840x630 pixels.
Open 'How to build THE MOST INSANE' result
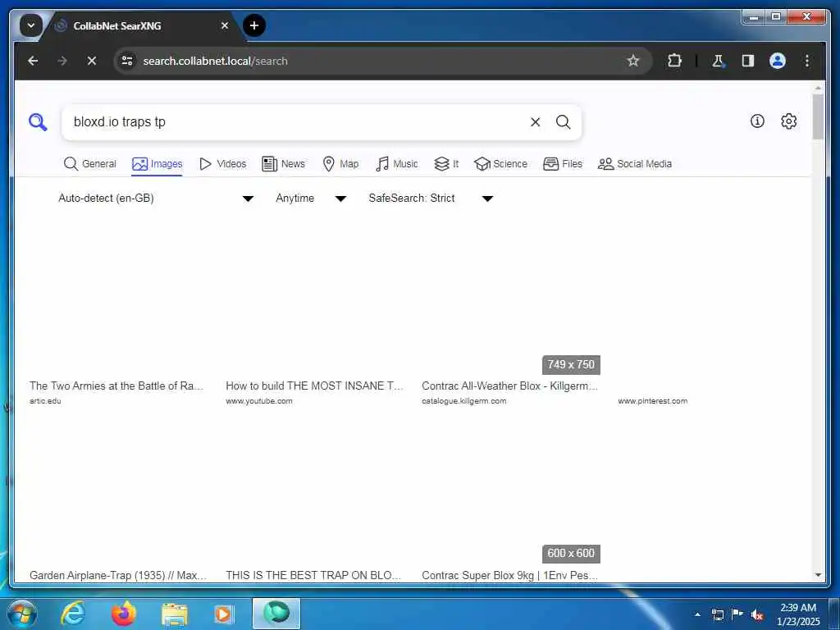pos(314,386)
